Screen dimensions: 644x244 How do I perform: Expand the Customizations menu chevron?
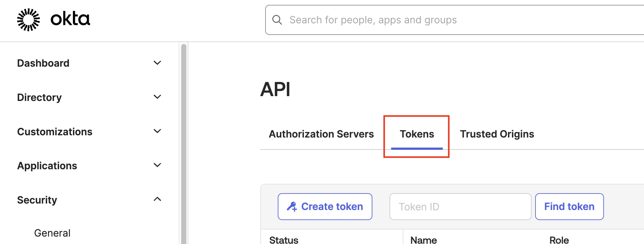tap(157, 131)
